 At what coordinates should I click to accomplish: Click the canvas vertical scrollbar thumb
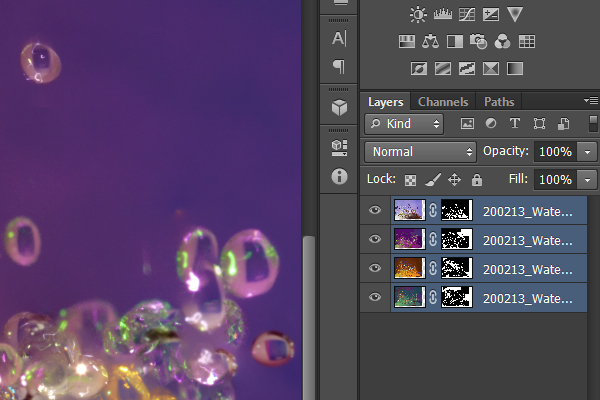pos(309,318)
